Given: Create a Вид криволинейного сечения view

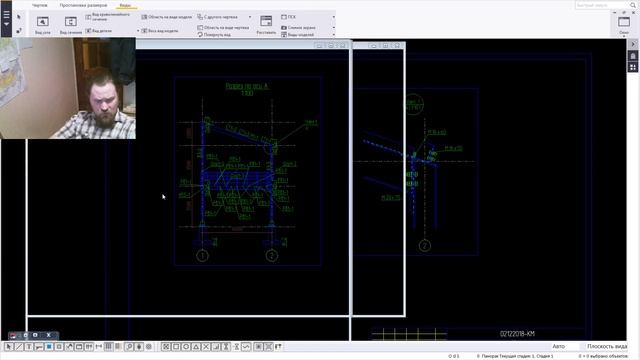Looking at the screenshot, I should point(108,17).
